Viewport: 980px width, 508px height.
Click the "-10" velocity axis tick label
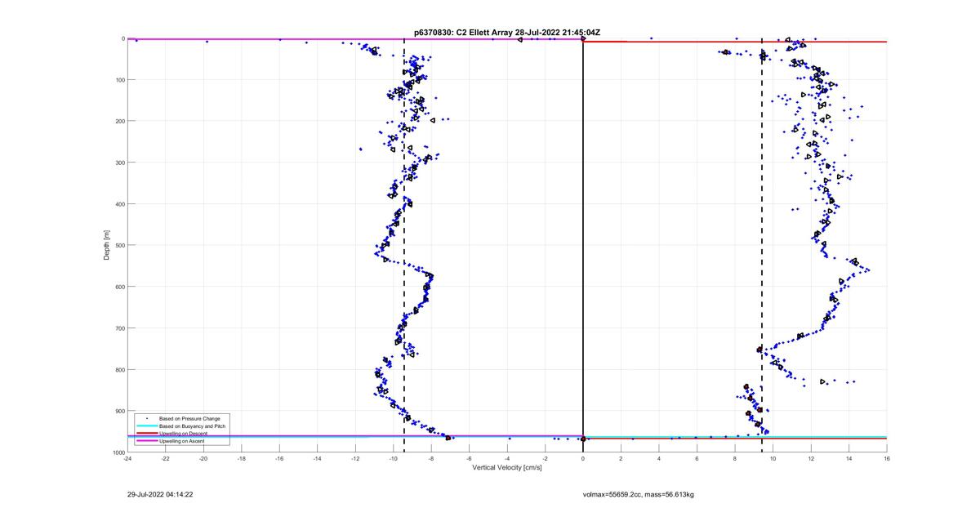point(394,459)
